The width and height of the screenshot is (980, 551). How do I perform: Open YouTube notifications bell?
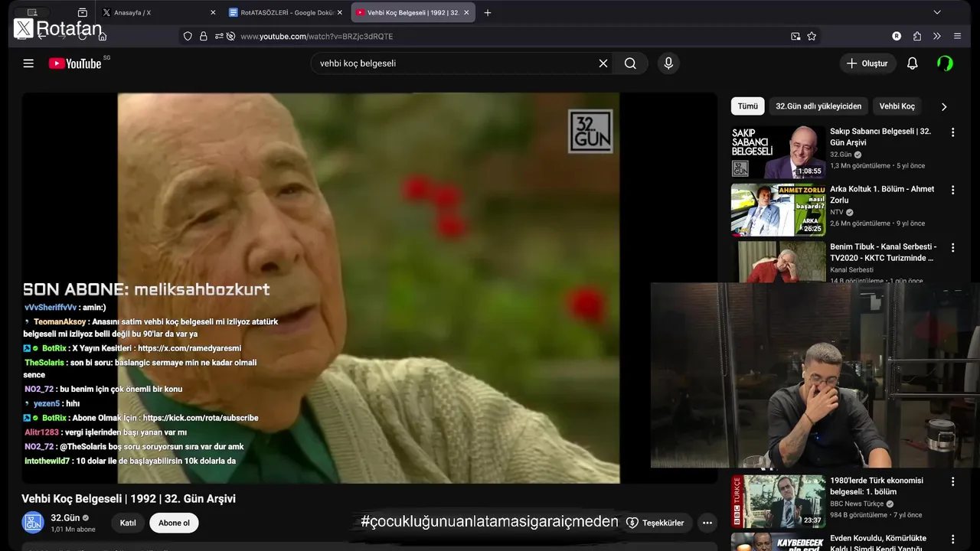pyautogui.click(x=912, y=64)
